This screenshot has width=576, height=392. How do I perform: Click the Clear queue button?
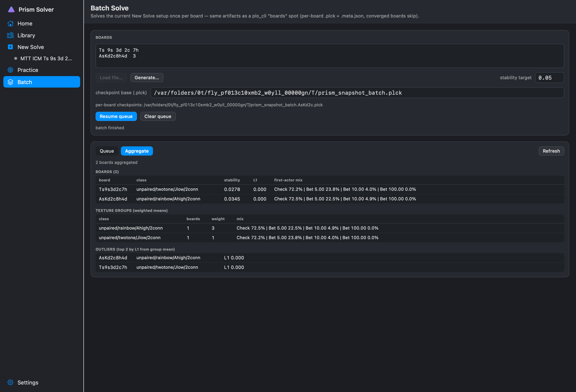158,116
